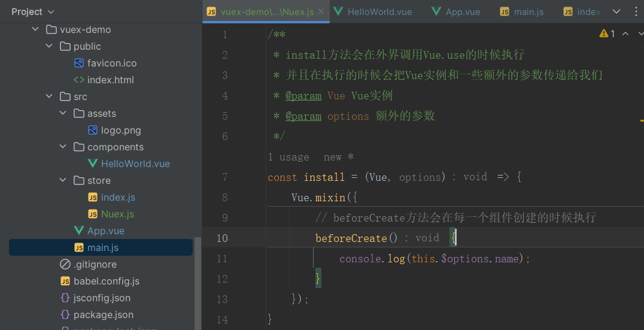Click line number 10 in the gutter
This screenshot has width=644, height=330.
click(x=222, y=238)
